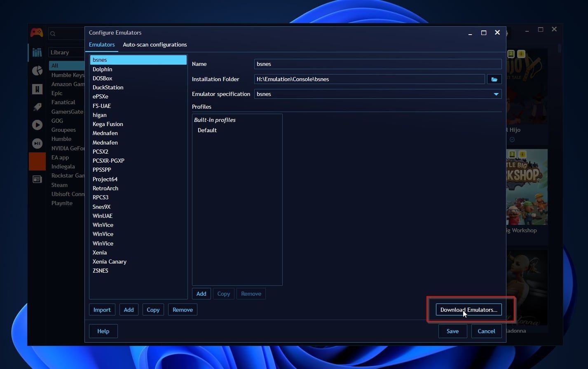This screenshot has height=369, width=588.
Task: Select PCSX2 in the emulator list
Action: (x=138, y=152)
